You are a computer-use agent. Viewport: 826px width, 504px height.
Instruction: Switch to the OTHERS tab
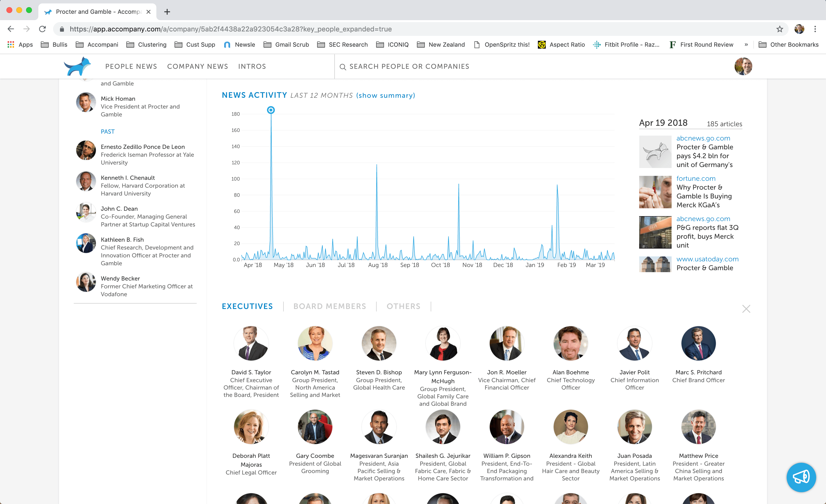click(403, 307)
